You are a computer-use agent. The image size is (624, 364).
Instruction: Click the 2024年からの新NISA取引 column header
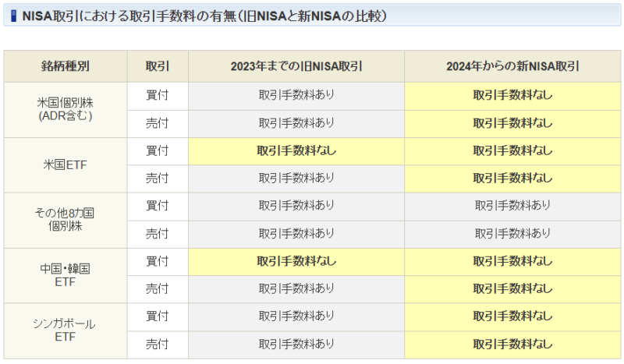pyautogui.click(x=512, y=66)
